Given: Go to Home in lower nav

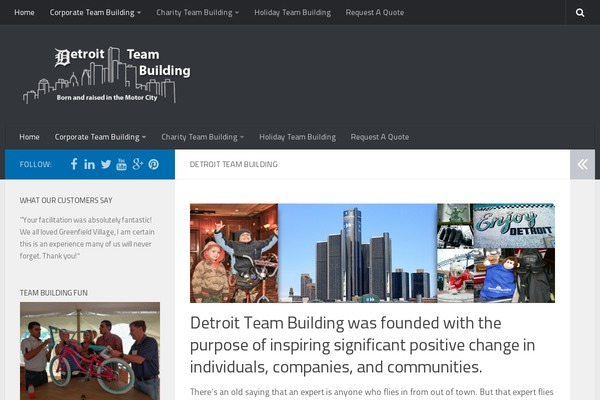Looking at the screenshot, I should (x=29, y=137).
